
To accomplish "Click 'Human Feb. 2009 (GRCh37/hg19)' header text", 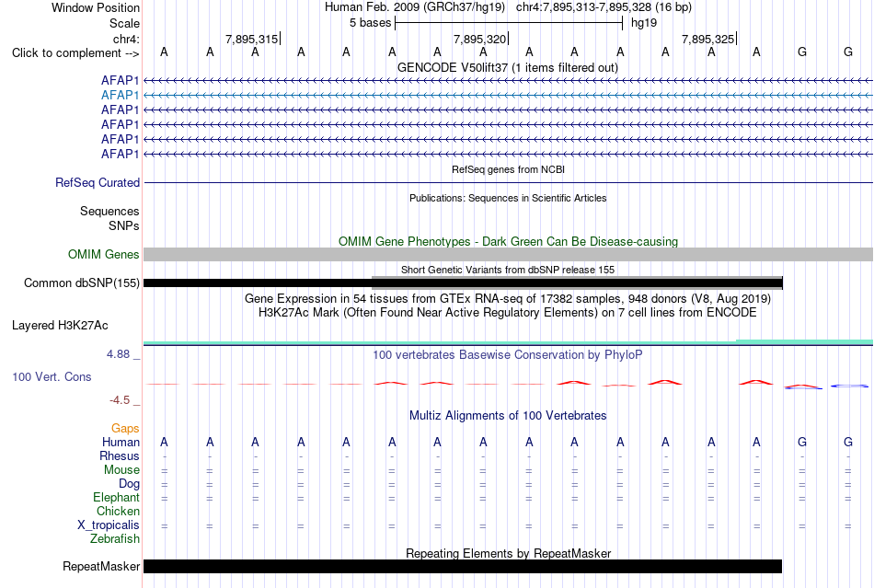I will (x=415, y=7).
